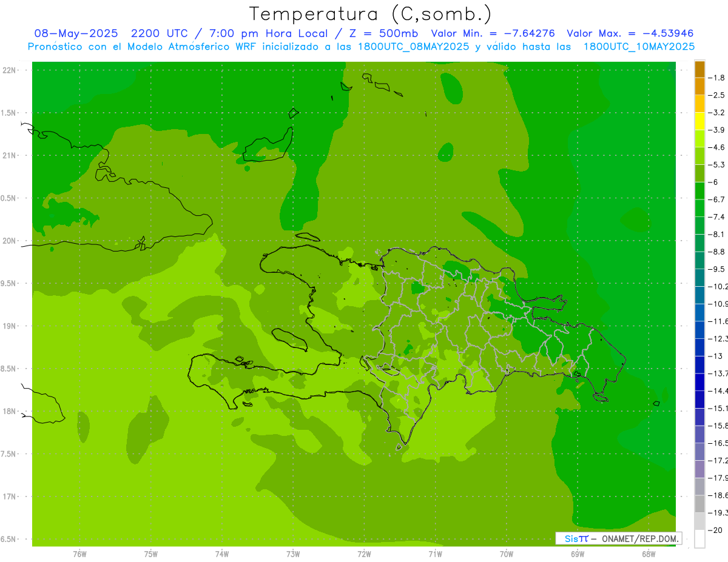
Task: Click the '20N' latitude label
Action: point(9,241)
